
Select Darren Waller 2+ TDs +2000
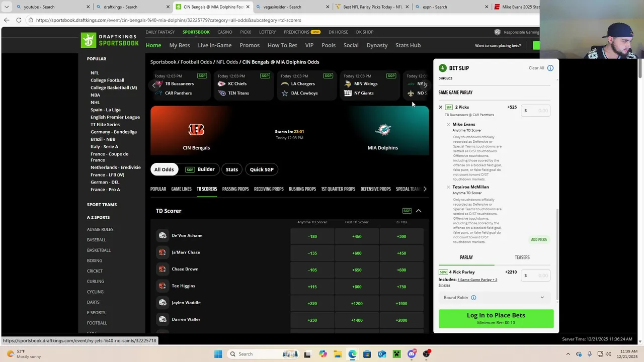point(401,320)
